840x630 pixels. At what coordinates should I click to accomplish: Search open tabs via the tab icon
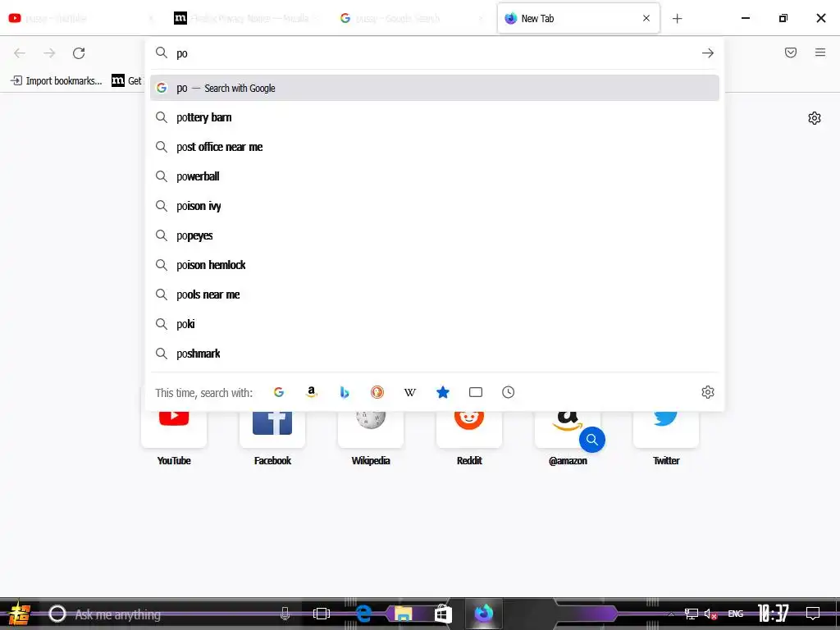[x=476, y=392]
